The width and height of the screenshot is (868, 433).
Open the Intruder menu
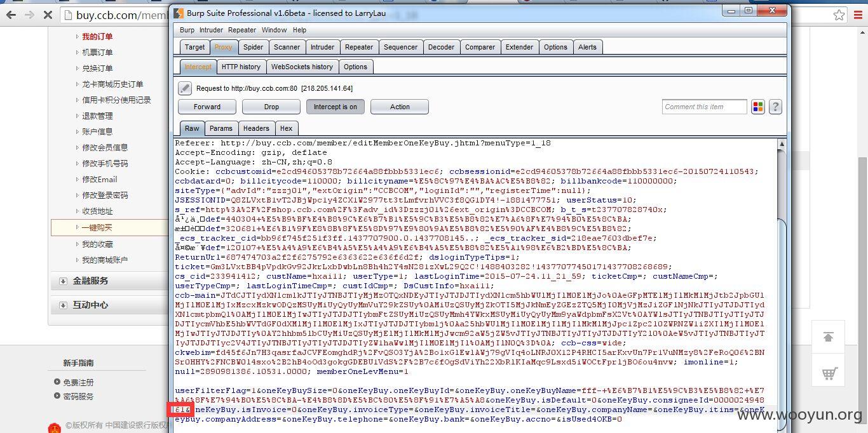pyautogui.click(x=211, y=30)
